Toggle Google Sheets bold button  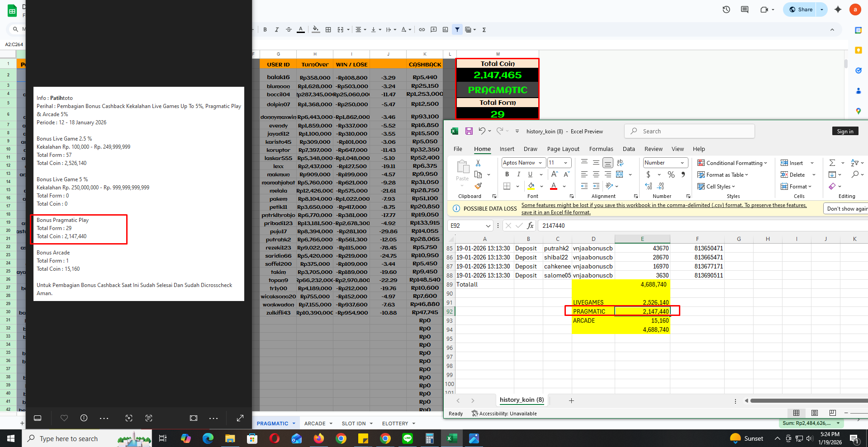coord(265,30)
